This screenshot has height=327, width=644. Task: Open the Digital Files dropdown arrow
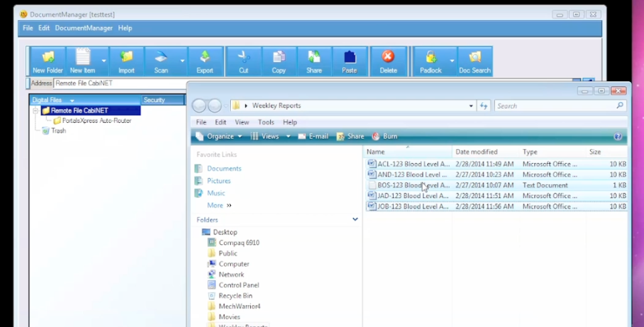[72, 100]
